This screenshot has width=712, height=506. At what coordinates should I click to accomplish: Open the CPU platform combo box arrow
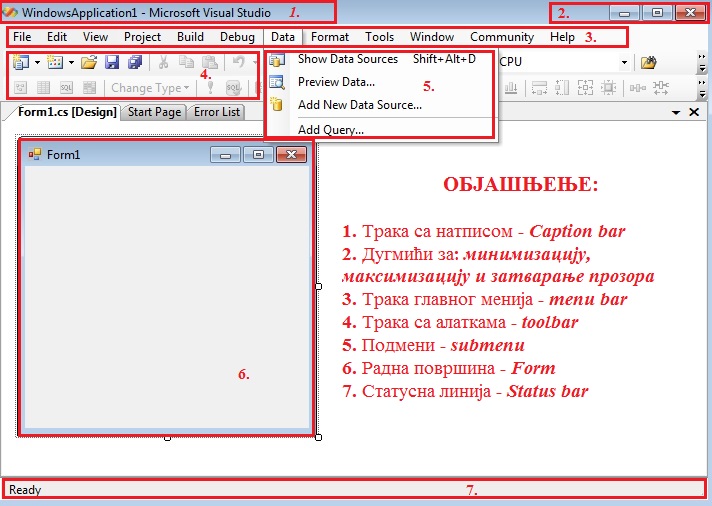tap(624, 62)
